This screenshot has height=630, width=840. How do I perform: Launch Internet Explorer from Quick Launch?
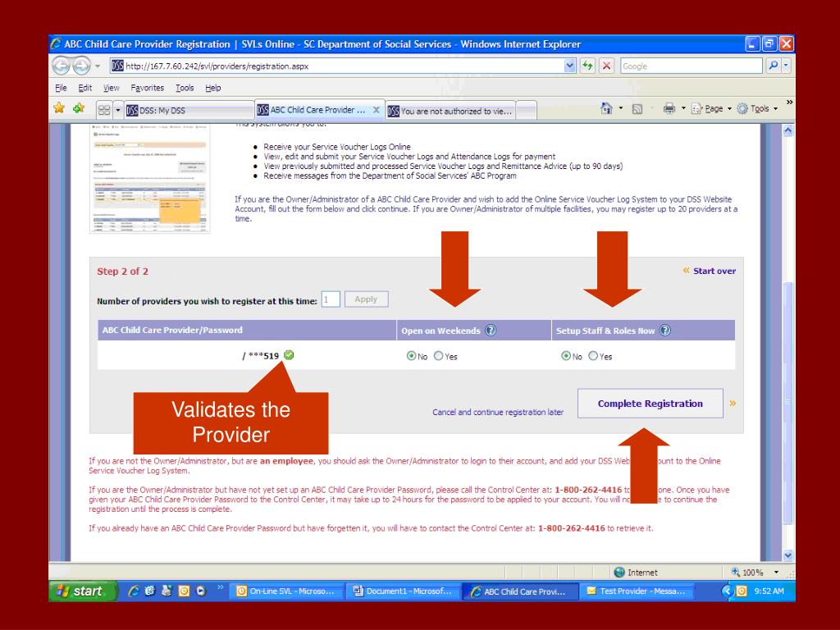tap(134, 591)
